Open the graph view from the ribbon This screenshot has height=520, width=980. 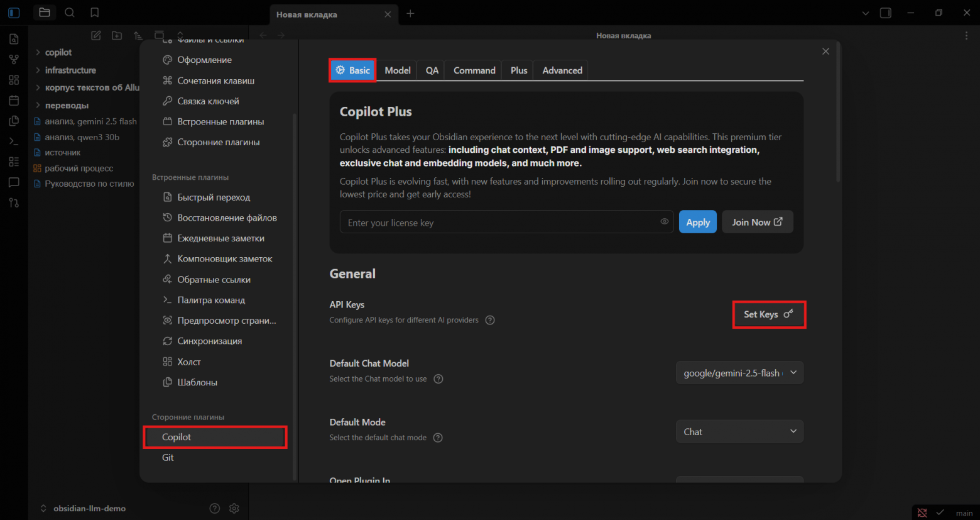[x=14, y=60]
